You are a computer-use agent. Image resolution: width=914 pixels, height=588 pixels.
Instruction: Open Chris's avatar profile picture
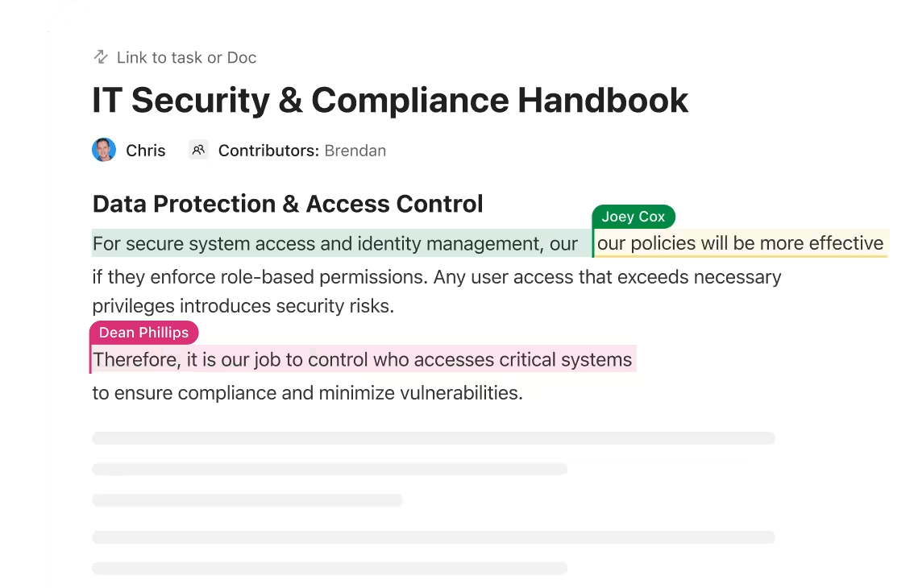pyautogui.click(x=103, y=150)
